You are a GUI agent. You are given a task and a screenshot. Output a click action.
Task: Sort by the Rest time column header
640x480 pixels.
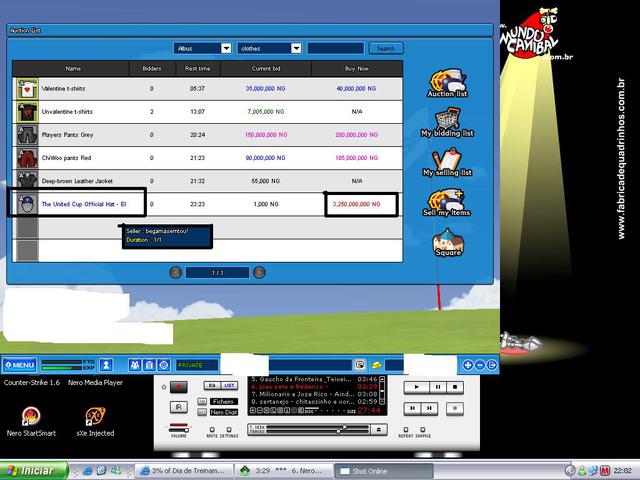coord(198,69)
